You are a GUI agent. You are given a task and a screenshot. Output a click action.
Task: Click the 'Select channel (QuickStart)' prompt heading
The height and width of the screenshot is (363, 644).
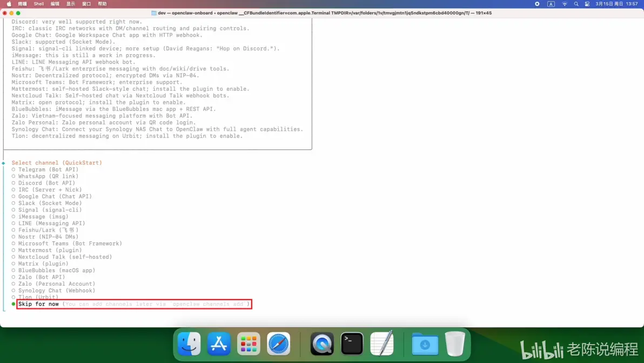click(x=57, y=163)
